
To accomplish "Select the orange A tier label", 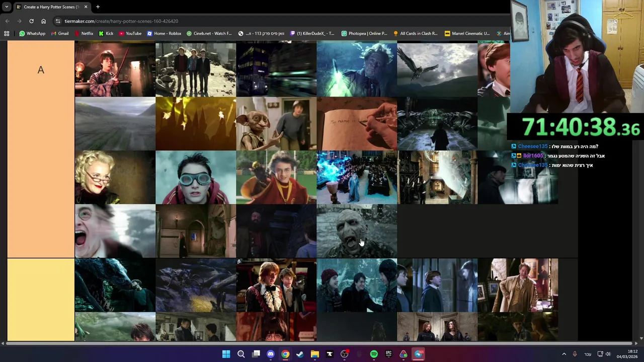I will point(41,149).
